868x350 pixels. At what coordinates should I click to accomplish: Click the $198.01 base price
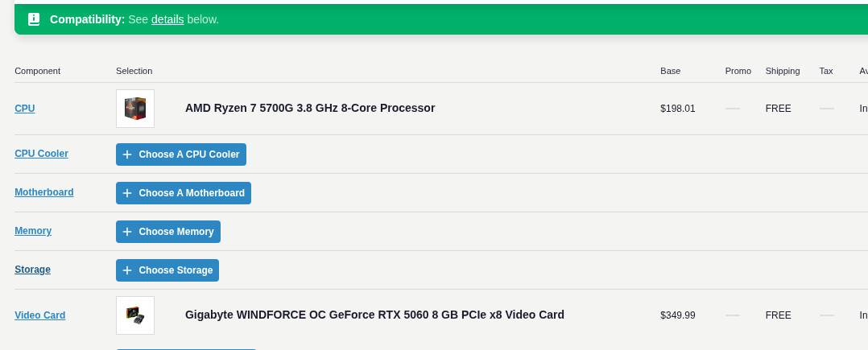[677, 109]
